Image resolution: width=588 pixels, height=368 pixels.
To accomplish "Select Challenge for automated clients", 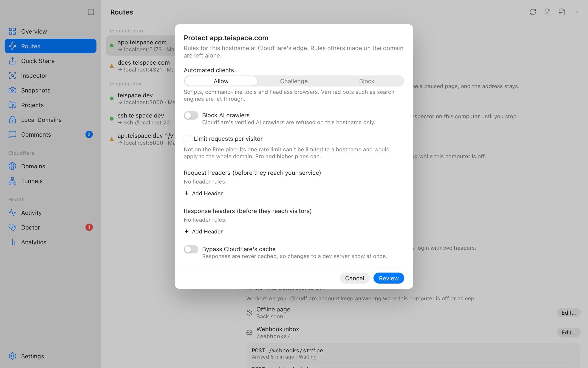I will (x=294, y=81).
